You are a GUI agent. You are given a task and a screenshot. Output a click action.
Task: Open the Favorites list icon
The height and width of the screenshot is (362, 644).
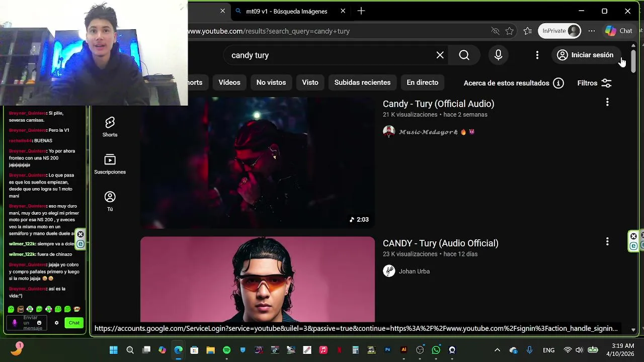pyautogui.click(x=528, y=31)
